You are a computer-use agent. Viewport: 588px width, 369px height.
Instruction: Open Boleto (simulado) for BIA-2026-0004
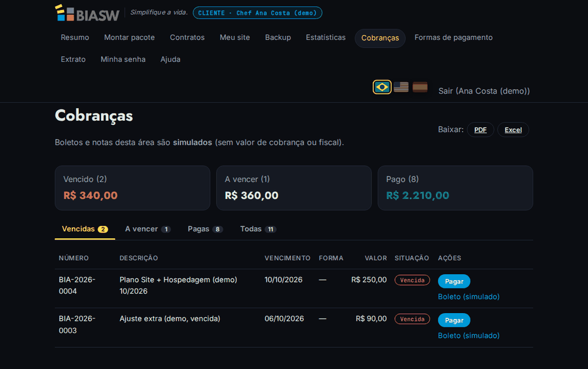coord(469,297)
